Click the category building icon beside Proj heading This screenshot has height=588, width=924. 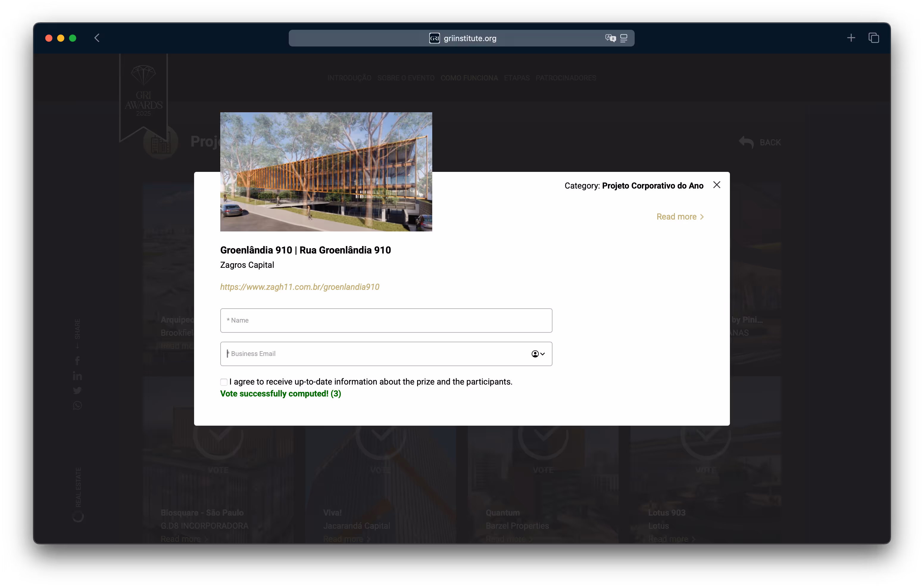tap(160, 142)
